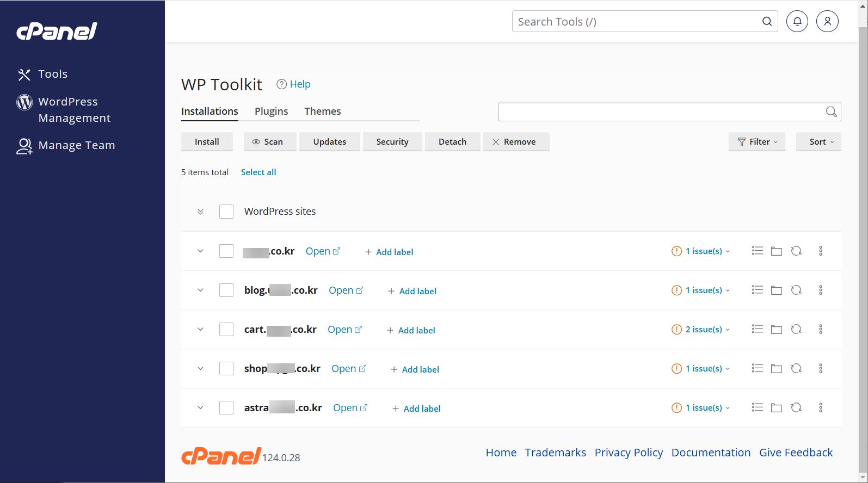Select the shop site checkbox
This screenshot has height=483, width=868.
[226, 368]
